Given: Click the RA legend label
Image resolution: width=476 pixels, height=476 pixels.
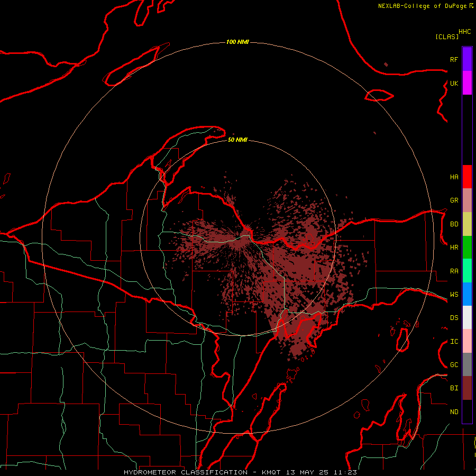Looking at the screenshot, I should coord(454,271).
